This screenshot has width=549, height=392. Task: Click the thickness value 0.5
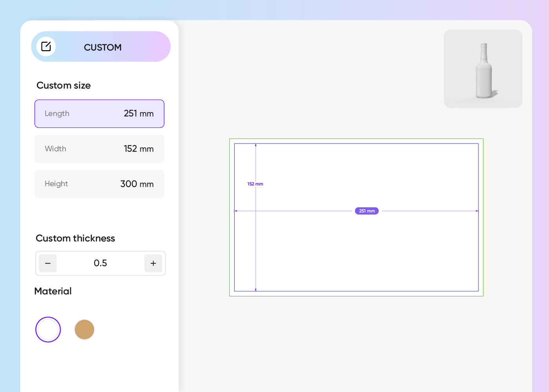coord(100,263)
